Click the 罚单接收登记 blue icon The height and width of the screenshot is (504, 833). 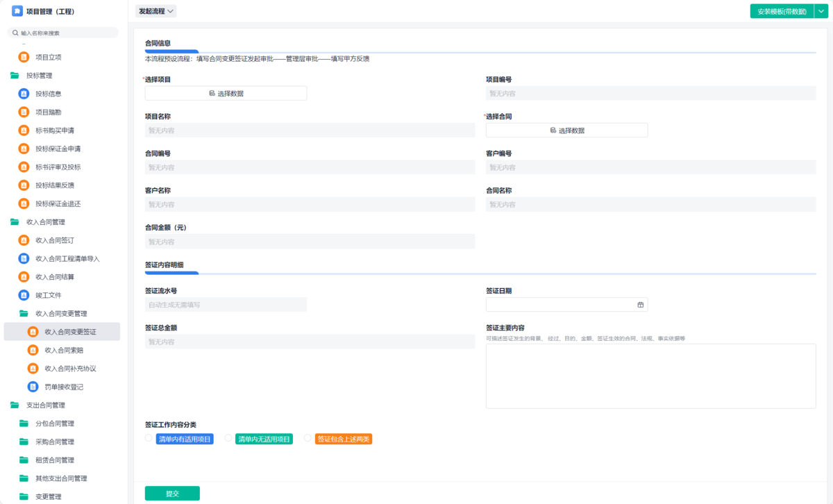(33, 387)
